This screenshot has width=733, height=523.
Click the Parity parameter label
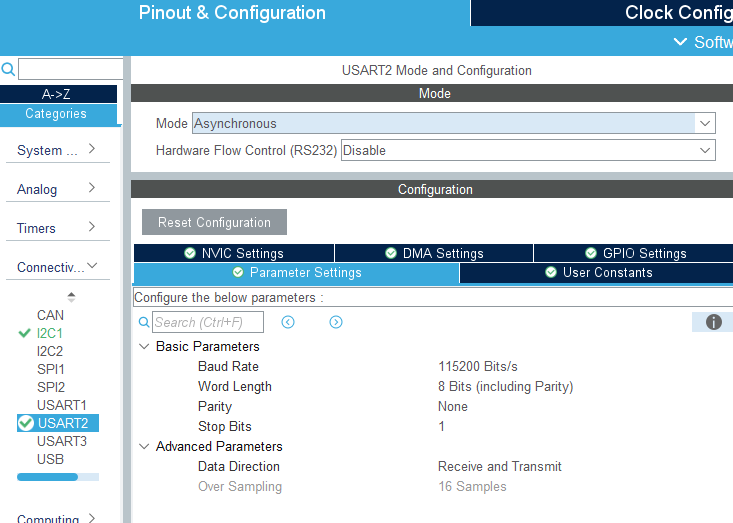pos(215,407)
